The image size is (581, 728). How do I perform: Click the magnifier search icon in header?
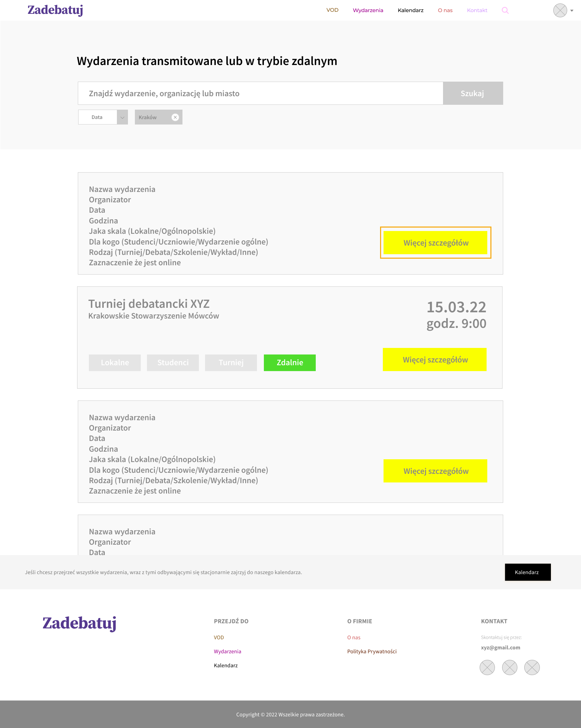point(505,10)
